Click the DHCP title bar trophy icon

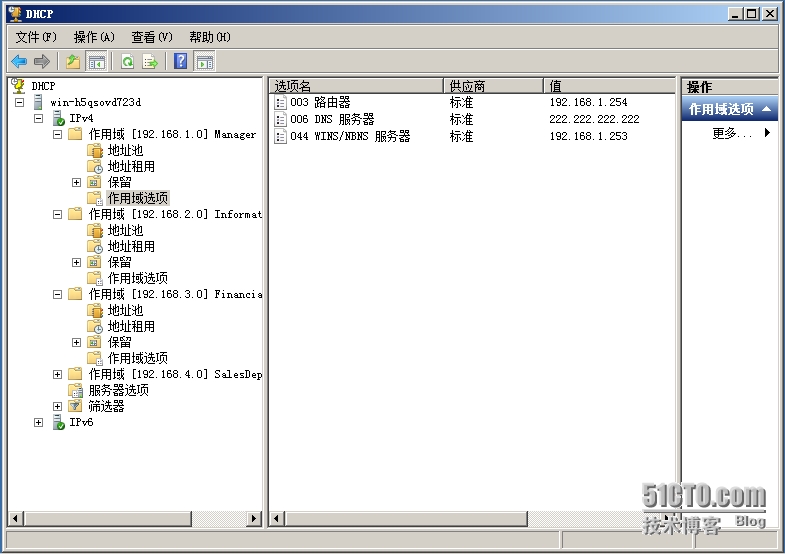pyautogui.click(x=16, y=14)
